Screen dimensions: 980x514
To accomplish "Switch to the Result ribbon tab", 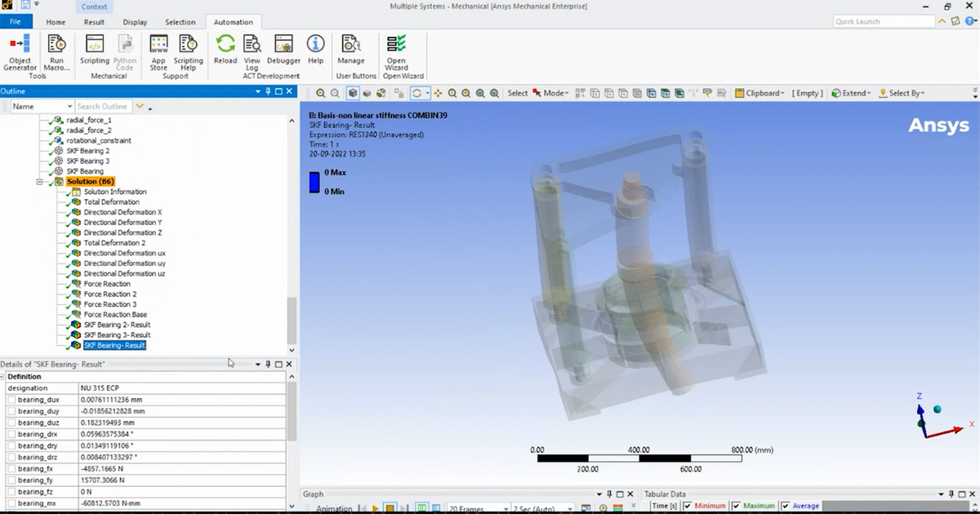I will (94, 22).
